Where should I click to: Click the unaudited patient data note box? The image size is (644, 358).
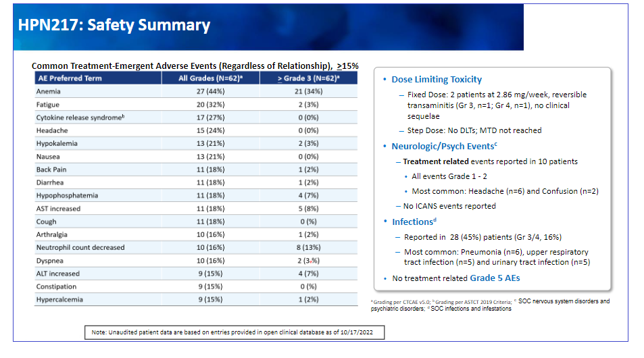click(x=234, y=332)
